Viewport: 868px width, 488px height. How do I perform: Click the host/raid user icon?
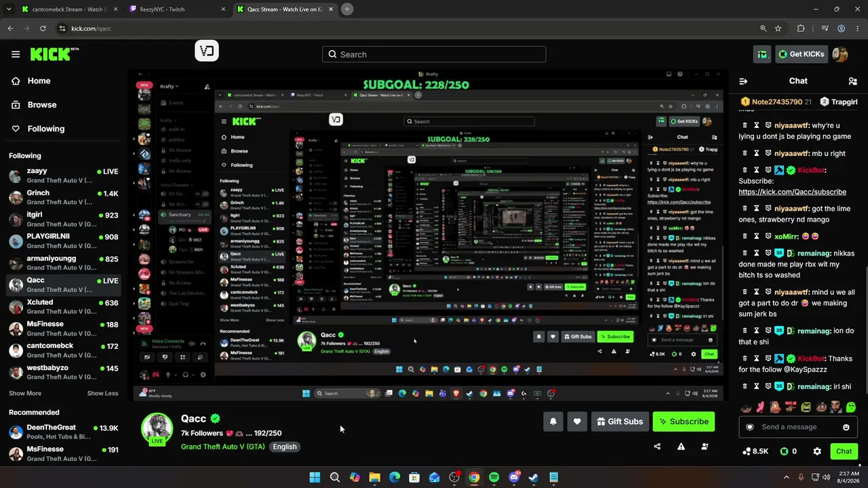coord(705,447)
